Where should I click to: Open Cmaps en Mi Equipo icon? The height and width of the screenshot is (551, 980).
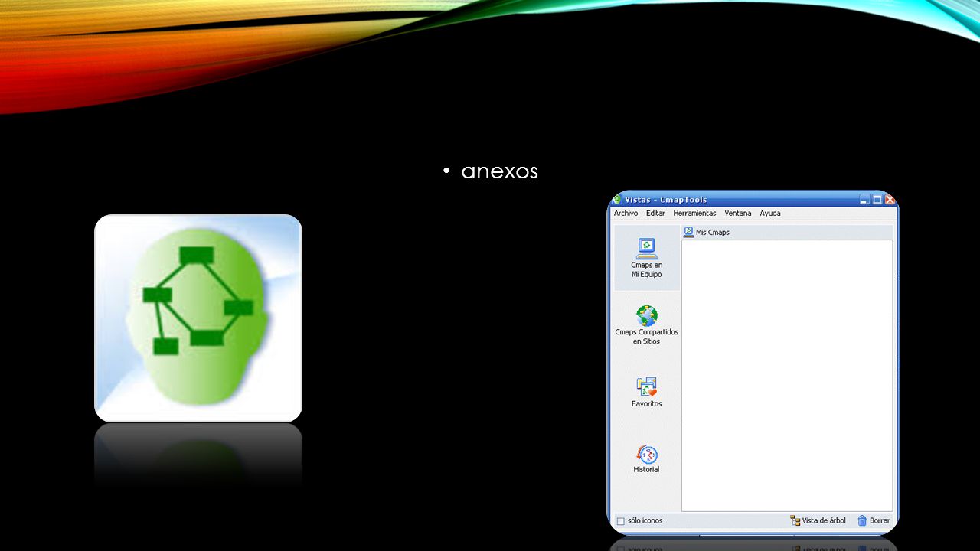click(x=647, y=249)
